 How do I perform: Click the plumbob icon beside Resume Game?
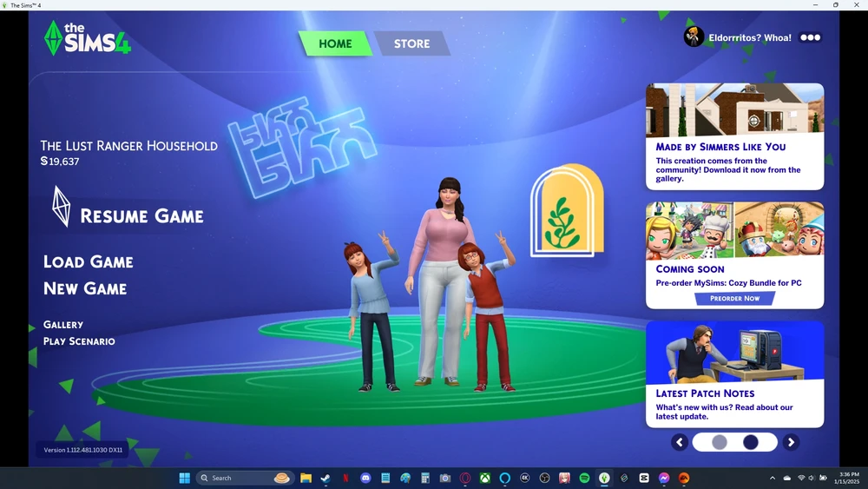pyautogui.click(x=61, y=207)
